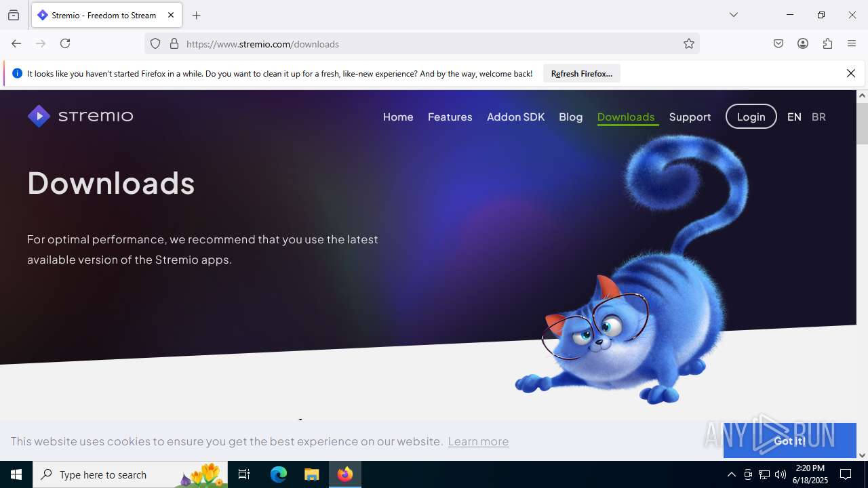
Task: Open the network tray icon
Action: click(764, 474)
